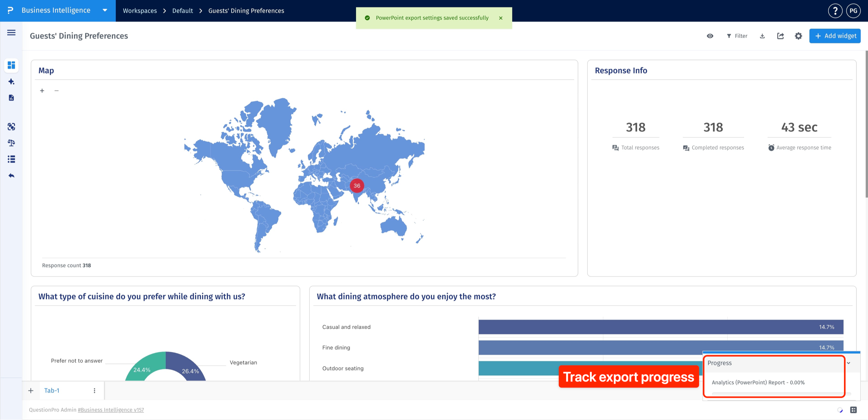Toggle dashboard preview eye icon
868x420 pixels.
(x=710, y=36)
